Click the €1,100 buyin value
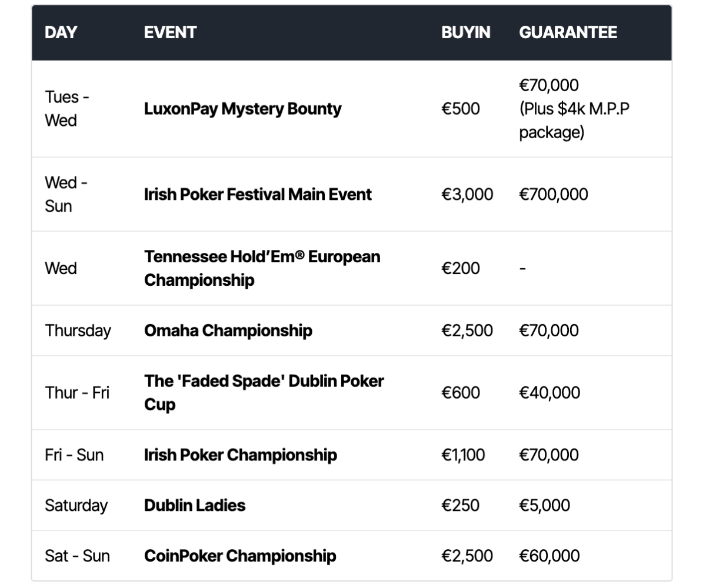The height and width of the screenshot is (588, 706). pos(463,455)
